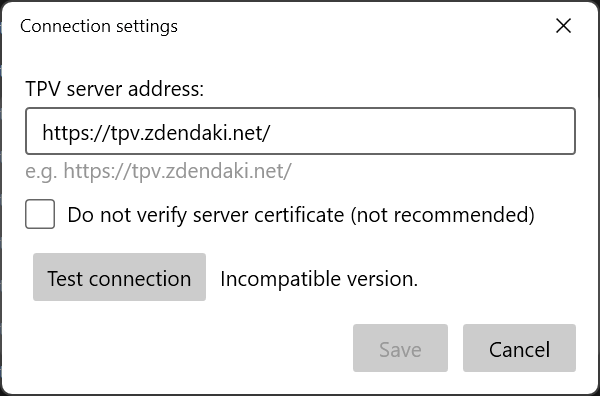Click the 'Connection settings' title text
The image size is (600, 396).
(99, 26)
